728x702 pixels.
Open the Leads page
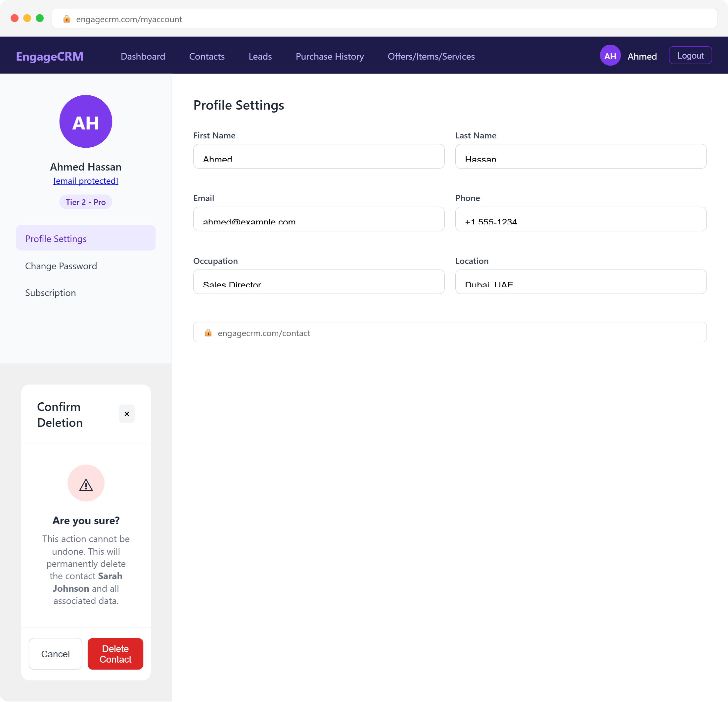[x=260, y=56]
